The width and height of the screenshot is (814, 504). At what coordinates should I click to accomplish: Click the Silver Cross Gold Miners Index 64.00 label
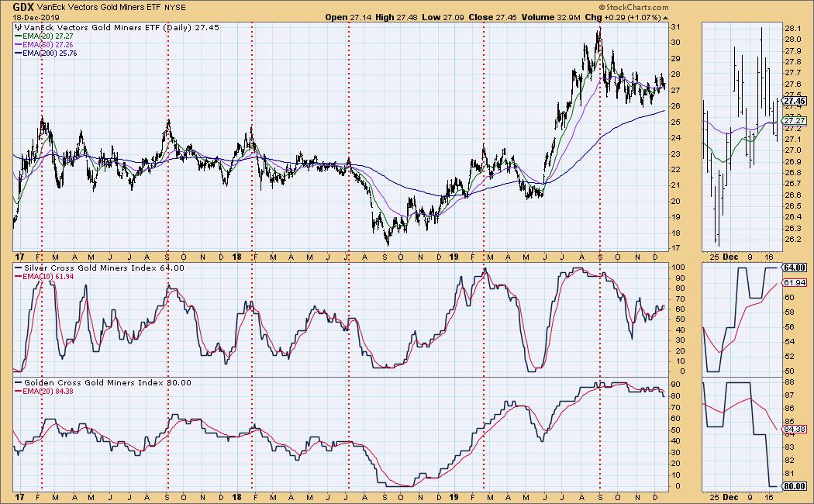(104, 268)
